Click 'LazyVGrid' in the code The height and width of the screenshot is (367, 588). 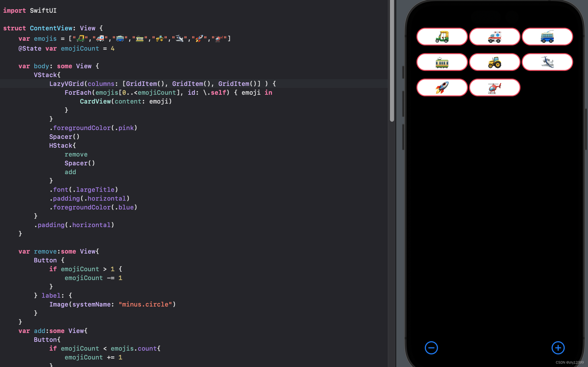click(66, 84)
